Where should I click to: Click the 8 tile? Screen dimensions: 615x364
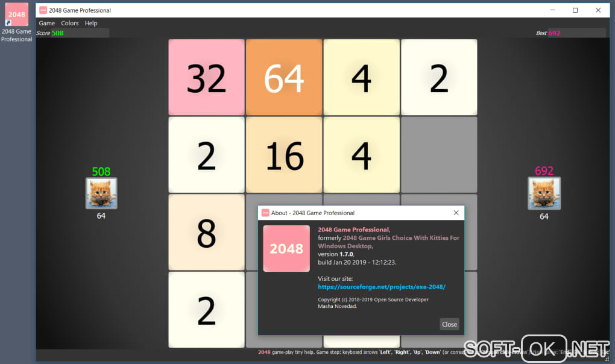click(206, 233)
